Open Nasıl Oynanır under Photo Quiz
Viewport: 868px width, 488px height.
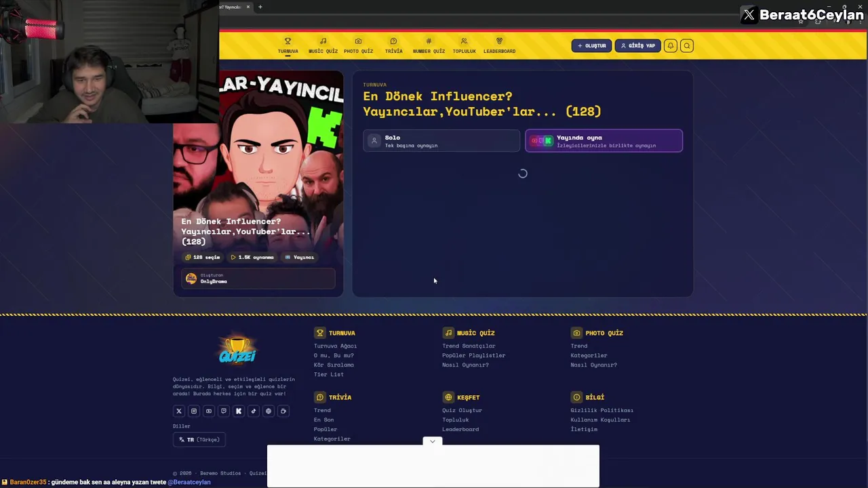(593, 365)
